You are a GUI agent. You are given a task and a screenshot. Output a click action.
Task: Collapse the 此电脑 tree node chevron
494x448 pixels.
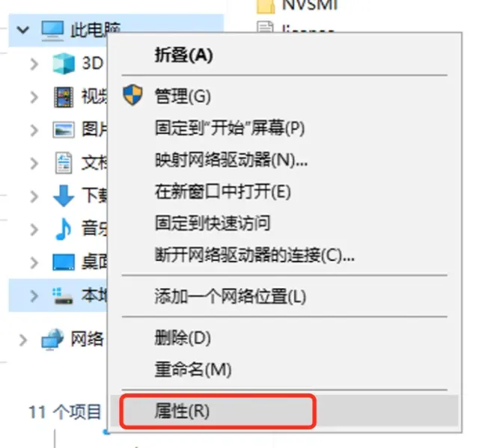[23, 30]
